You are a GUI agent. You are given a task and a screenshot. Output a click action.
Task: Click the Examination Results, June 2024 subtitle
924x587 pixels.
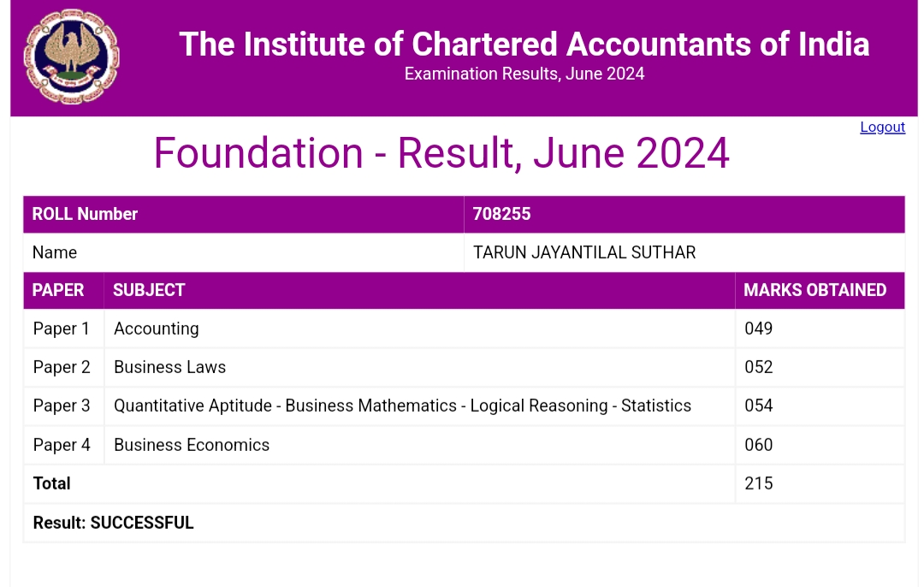524,74
